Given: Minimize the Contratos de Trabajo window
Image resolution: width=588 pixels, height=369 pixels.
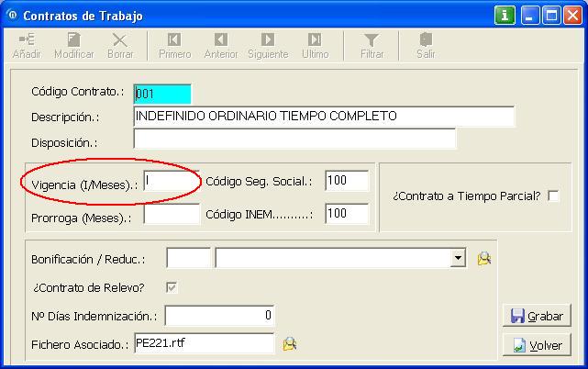Looking at the screenshot, I should pyautogui.click(x=530, y=16).
